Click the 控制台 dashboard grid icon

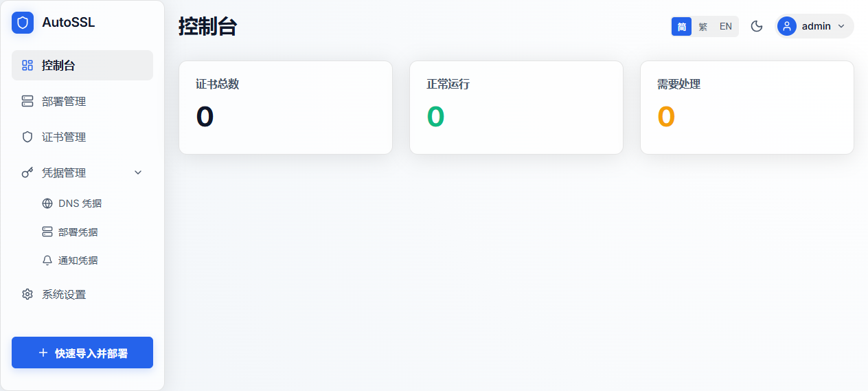[x=27, y=65]
